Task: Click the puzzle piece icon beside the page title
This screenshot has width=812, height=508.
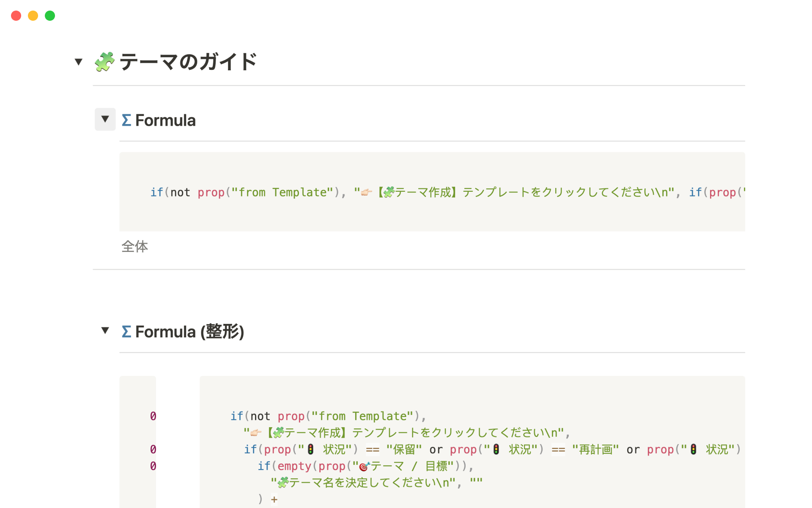Action: pos(104,62)
